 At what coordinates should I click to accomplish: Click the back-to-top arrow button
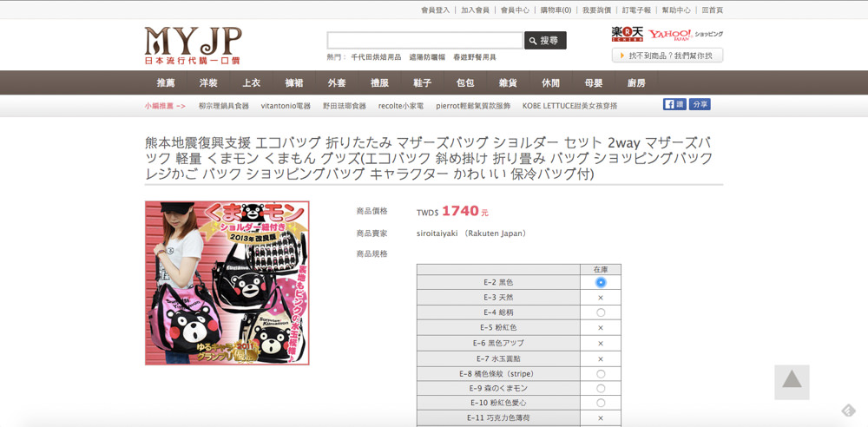coord(792,382)
